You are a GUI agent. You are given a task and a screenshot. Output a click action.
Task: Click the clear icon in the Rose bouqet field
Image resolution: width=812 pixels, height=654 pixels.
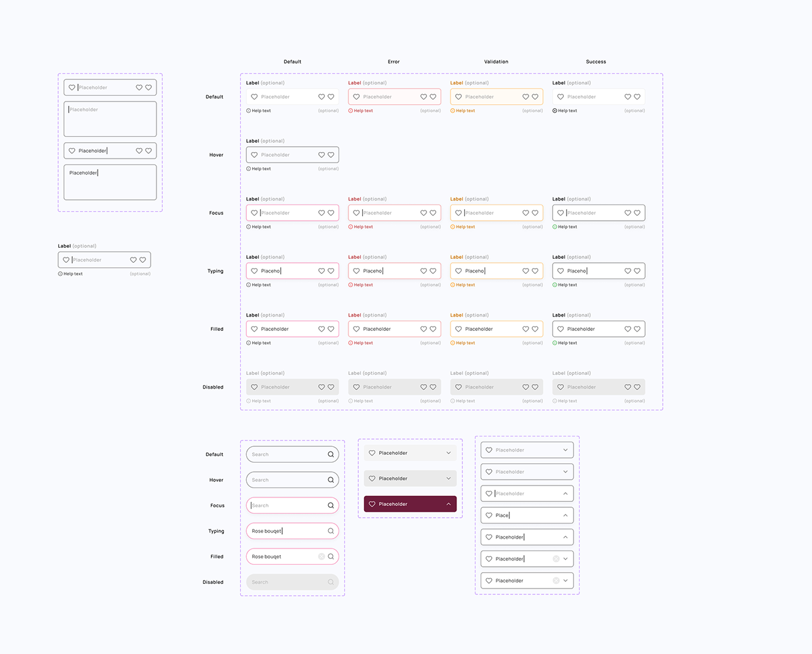[320, 556]
